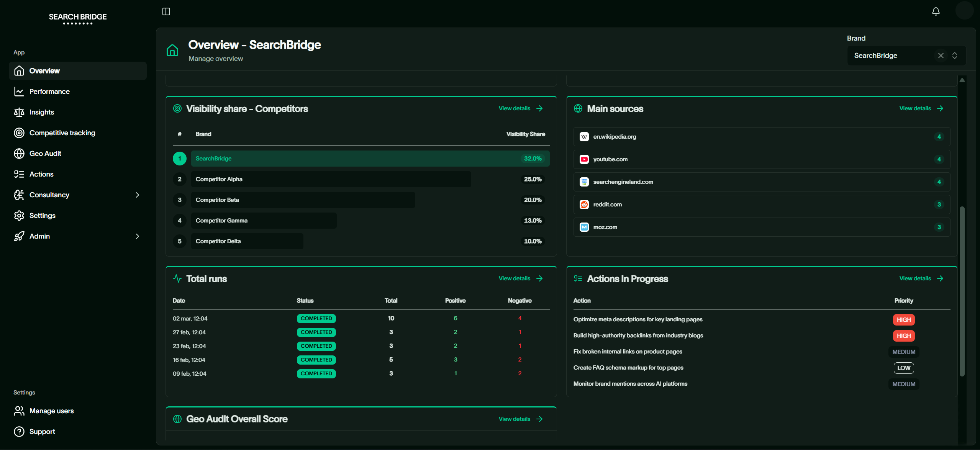
Task: View details for Geo Audit Overall Score
Action: 521,419
